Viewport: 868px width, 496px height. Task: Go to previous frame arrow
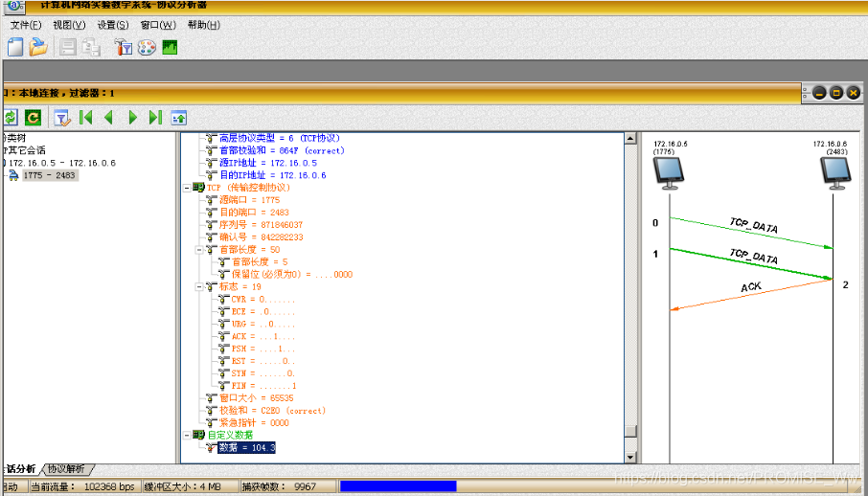pyautogui.click(x=108, y=117)
